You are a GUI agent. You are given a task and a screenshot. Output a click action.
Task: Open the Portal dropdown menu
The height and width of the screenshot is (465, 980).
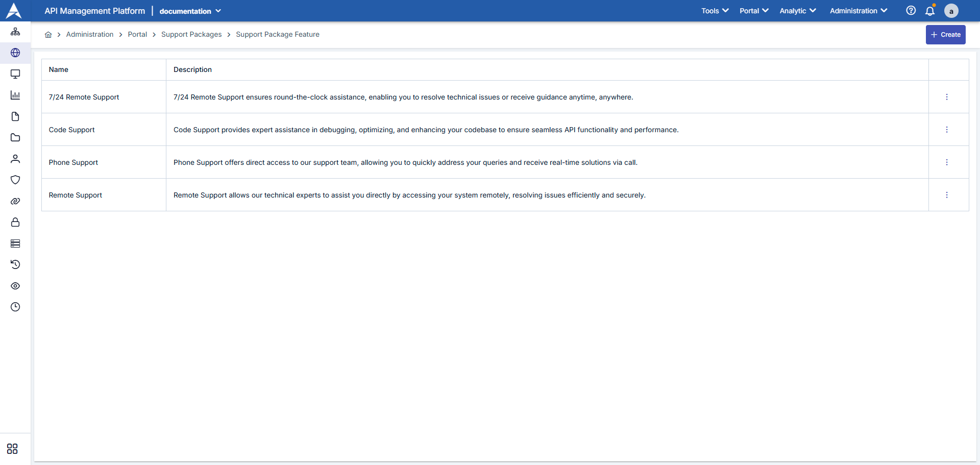tap(753, 11)
